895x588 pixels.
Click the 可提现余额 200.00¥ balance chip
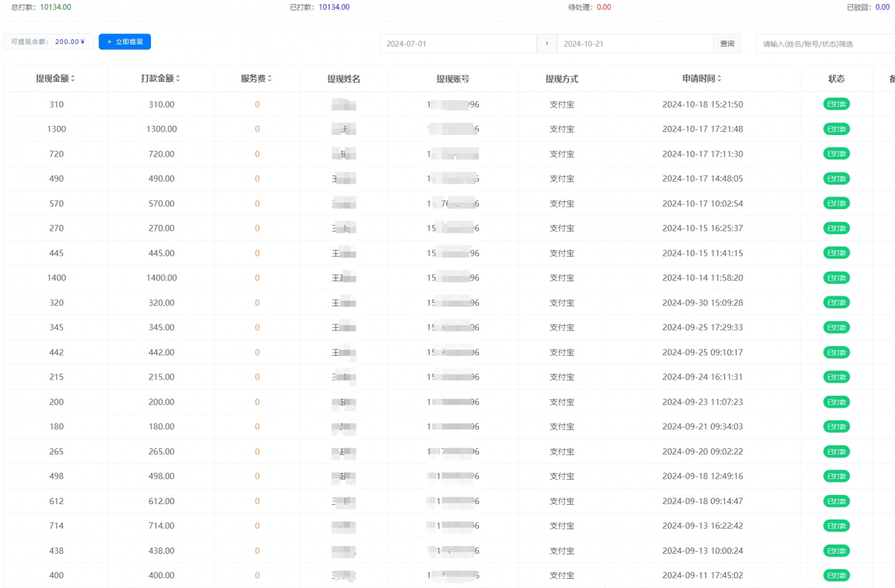tap(48, 41)
